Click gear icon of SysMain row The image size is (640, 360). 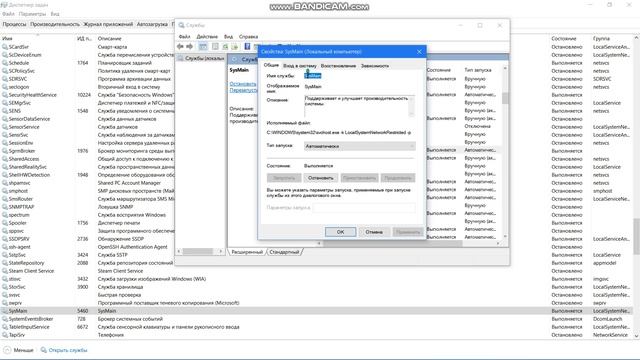coord(5,311)
